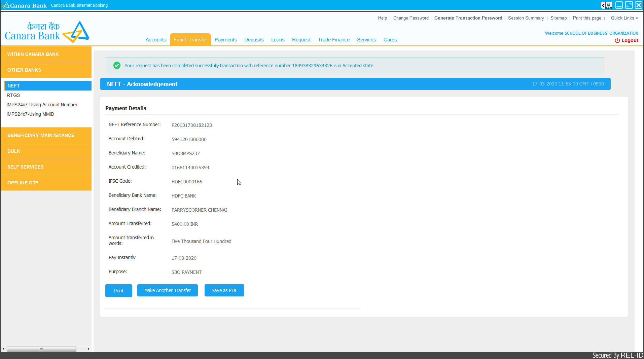Click Make Another Transfer button

(168, 290)
